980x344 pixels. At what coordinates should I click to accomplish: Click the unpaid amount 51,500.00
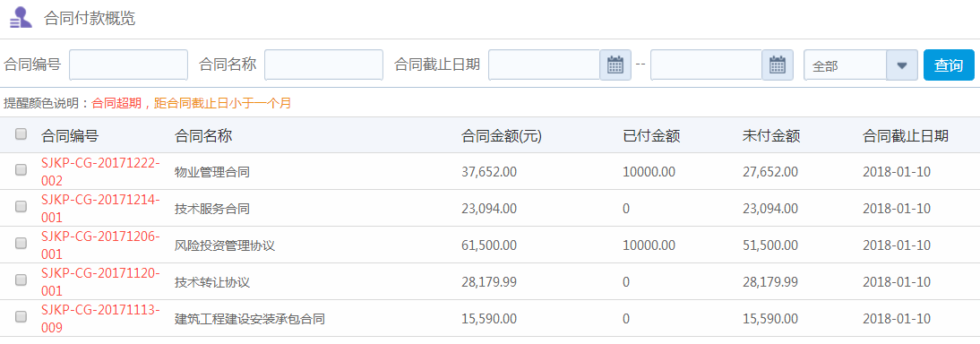770,245
